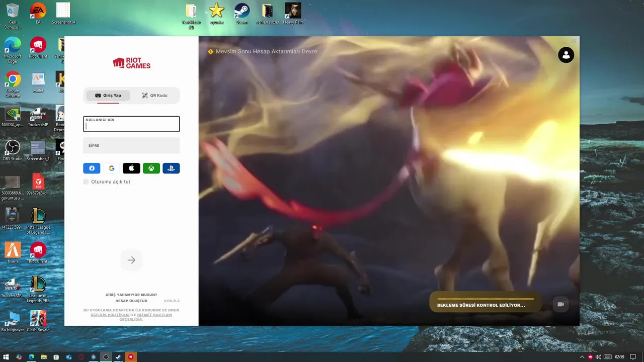This screenshot has width=644, height=362.
Task: Sign in with PlayStation icon
Action: pos(171,168)
